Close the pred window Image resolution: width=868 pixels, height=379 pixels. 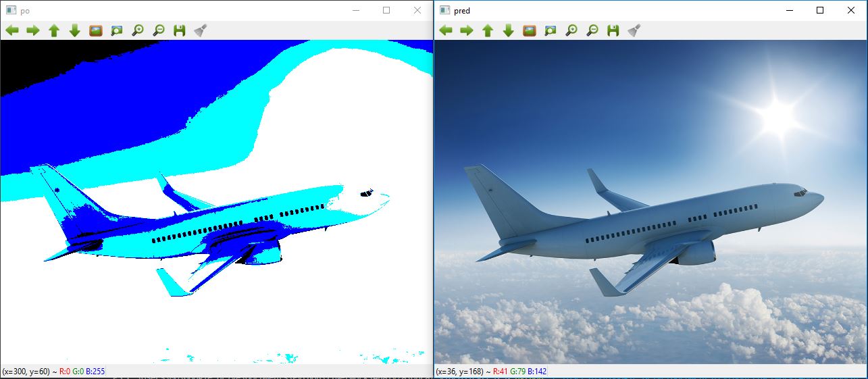pos(851,11)
